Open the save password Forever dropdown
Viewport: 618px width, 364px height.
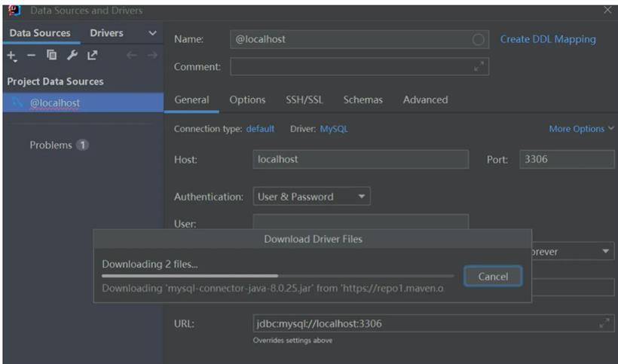pyautogui.click(x=573, y=252)
